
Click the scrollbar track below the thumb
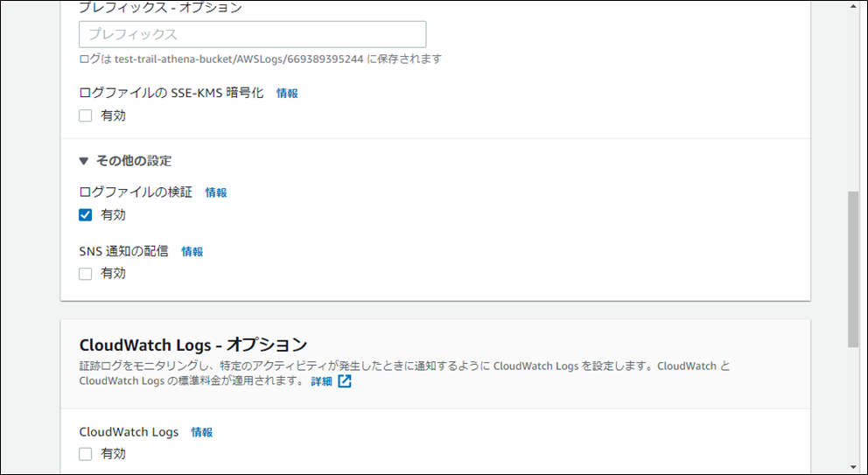(853, 402)
